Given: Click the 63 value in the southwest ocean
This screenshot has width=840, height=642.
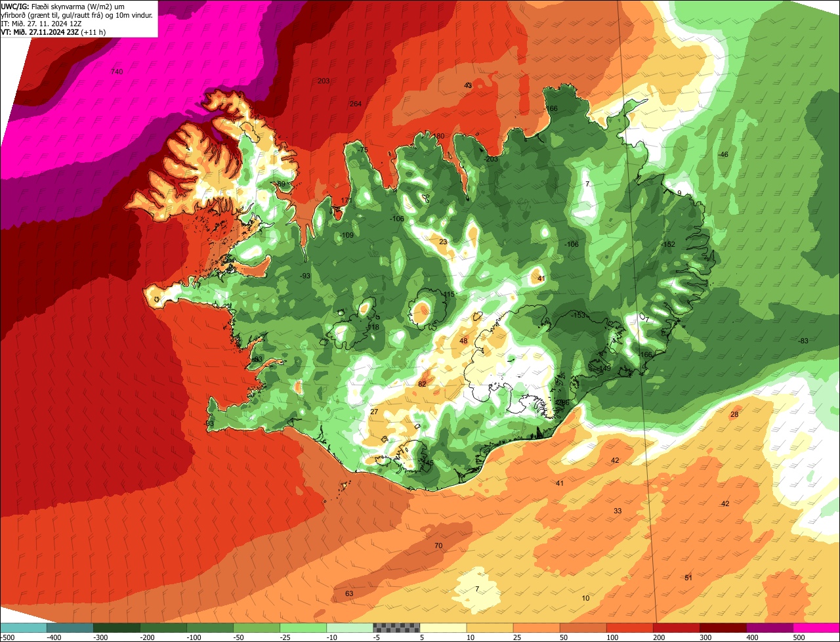Looking at the screenshot, I should [349, 593].
